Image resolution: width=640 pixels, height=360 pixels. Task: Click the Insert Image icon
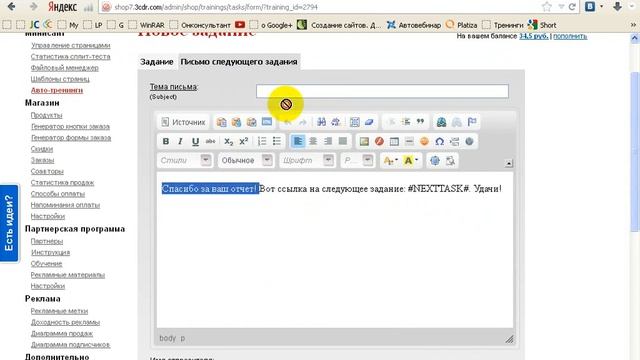click(364, 141)
